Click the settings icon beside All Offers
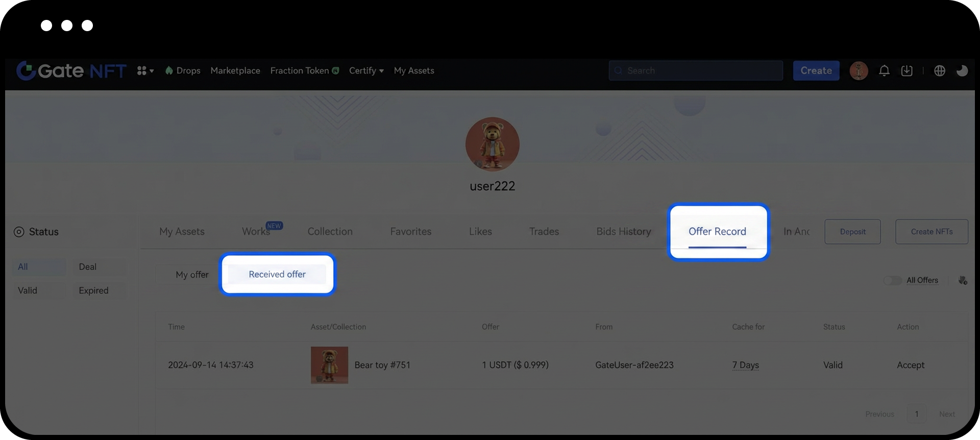Viewport: 980px width, 440px height. click(963, 280)
